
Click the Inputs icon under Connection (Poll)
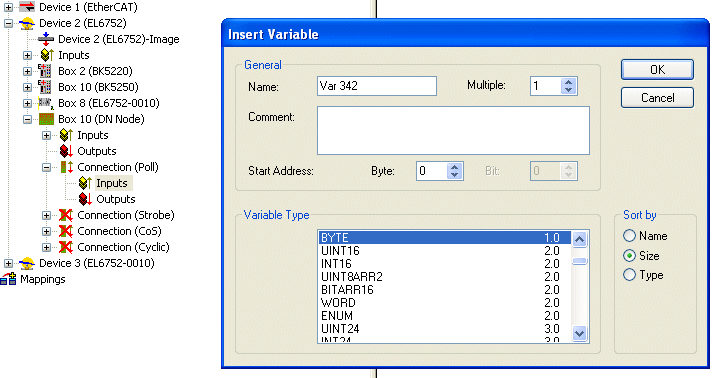tap(85, 183)
